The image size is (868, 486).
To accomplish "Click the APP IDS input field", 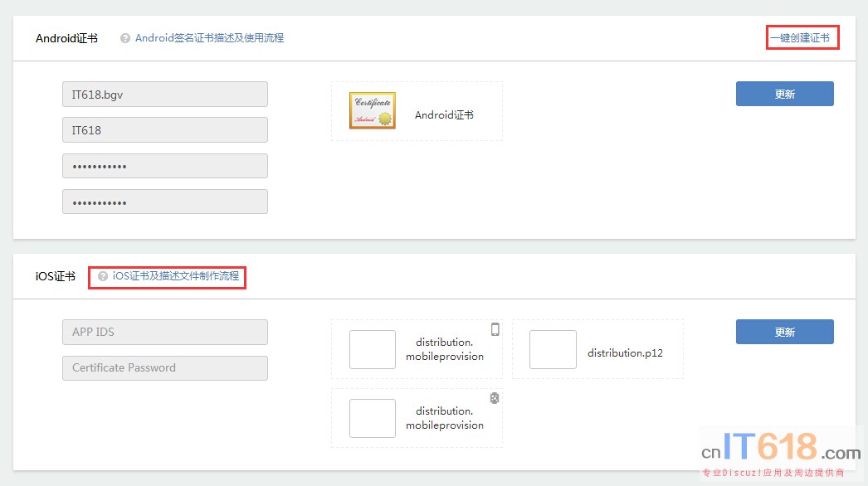I will tap(165, 332).
